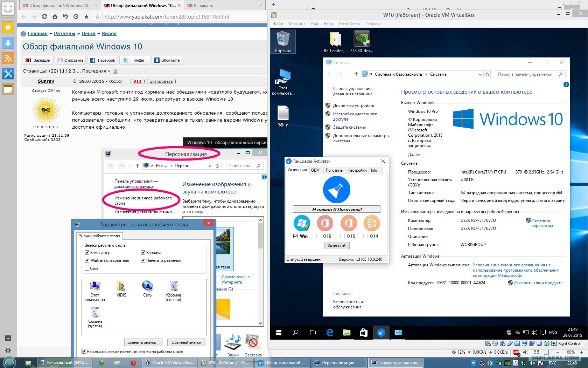Screen dimensions: 588x368
Task: Click the browser home button
Action: tap(55, 16)
